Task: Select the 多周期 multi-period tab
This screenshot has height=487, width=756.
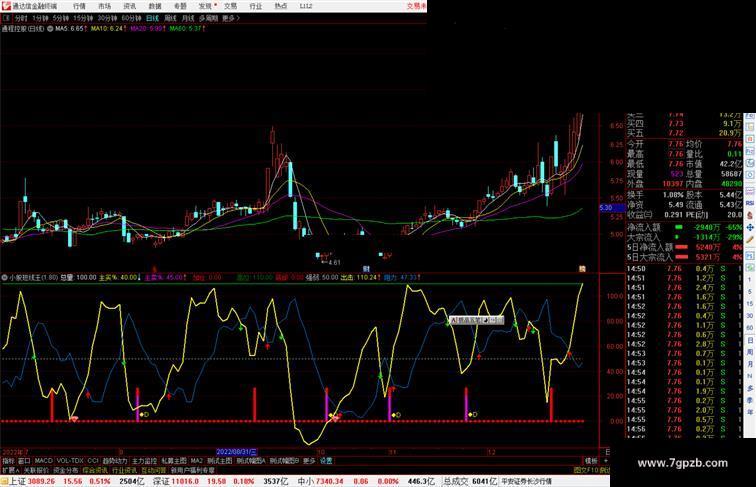Action: pos(208,18)
